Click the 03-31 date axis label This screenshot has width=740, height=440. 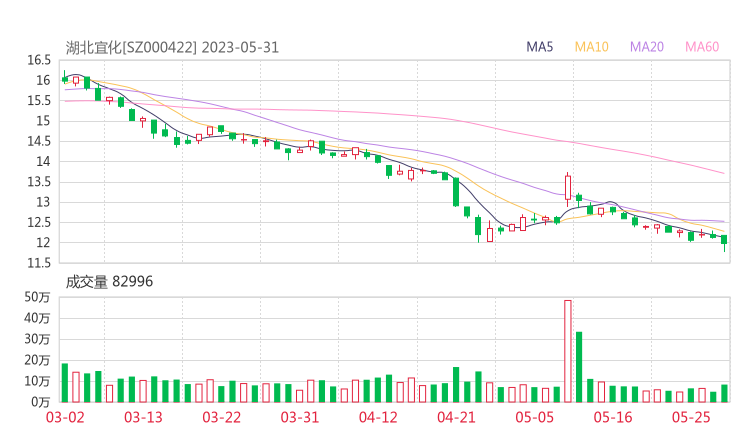(300, 417)
